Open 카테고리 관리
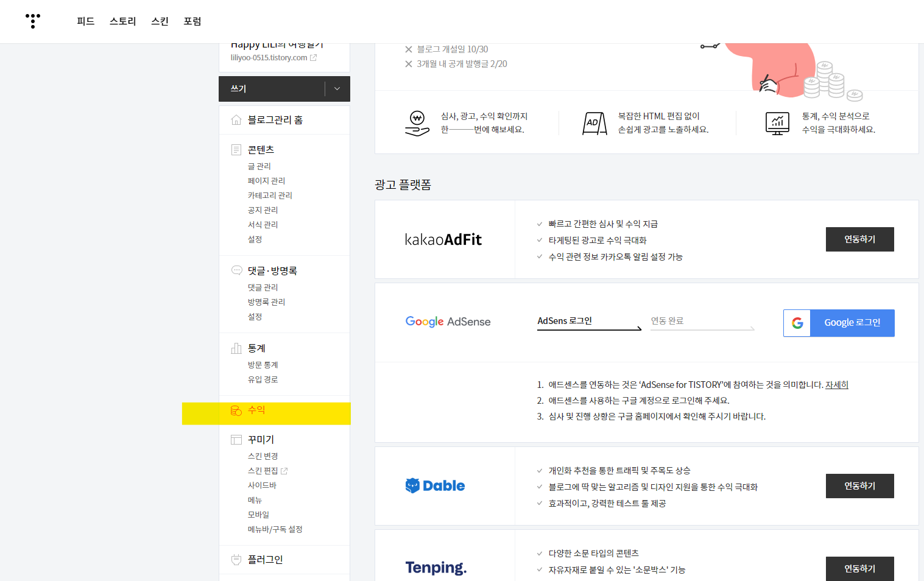The width and height of the screenshot is (924, 581). pyautogui.click(x=270, y=195)
